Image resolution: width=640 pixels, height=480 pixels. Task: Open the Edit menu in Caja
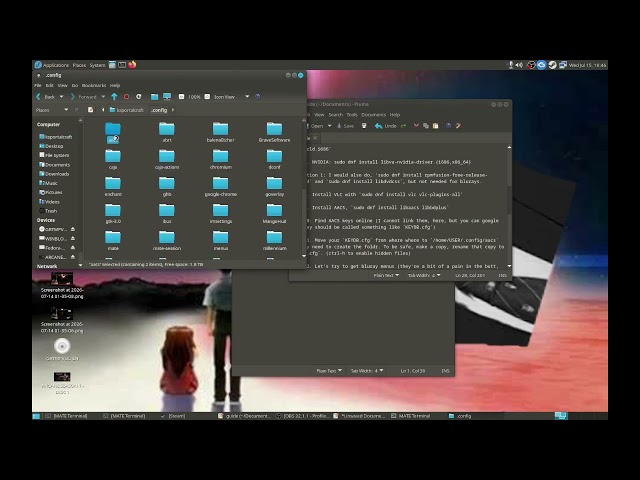(49, 85)
